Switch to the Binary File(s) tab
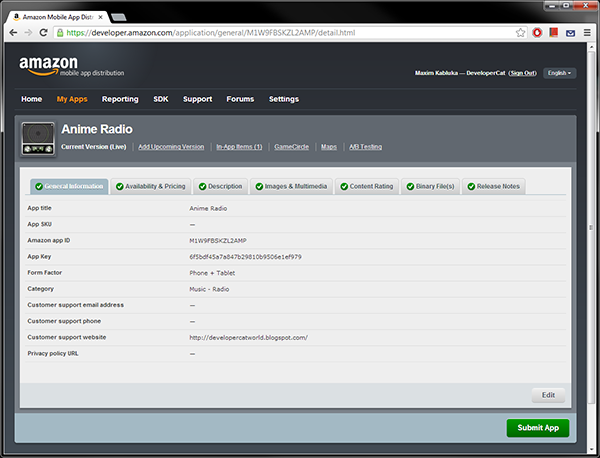This screenshot has width=600, height=458. pyautogui.click(x=430, y=186)
